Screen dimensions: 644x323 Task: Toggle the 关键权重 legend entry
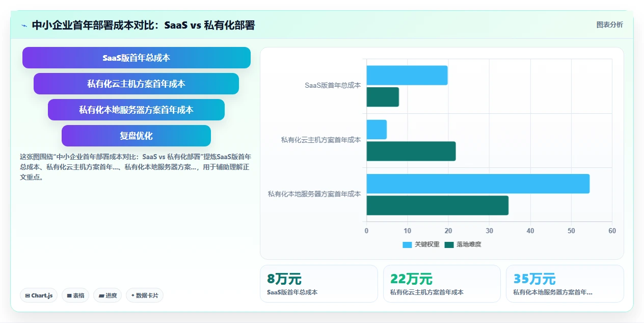[421, 244]
